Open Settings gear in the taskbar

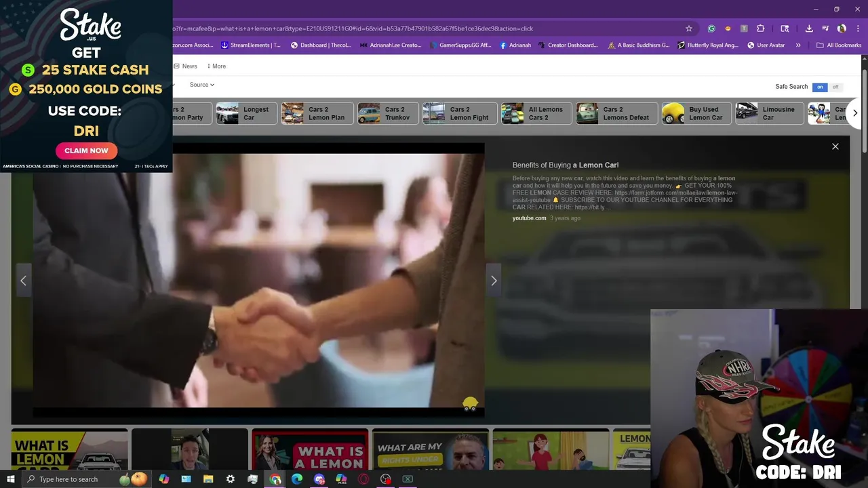pos(231,479)
